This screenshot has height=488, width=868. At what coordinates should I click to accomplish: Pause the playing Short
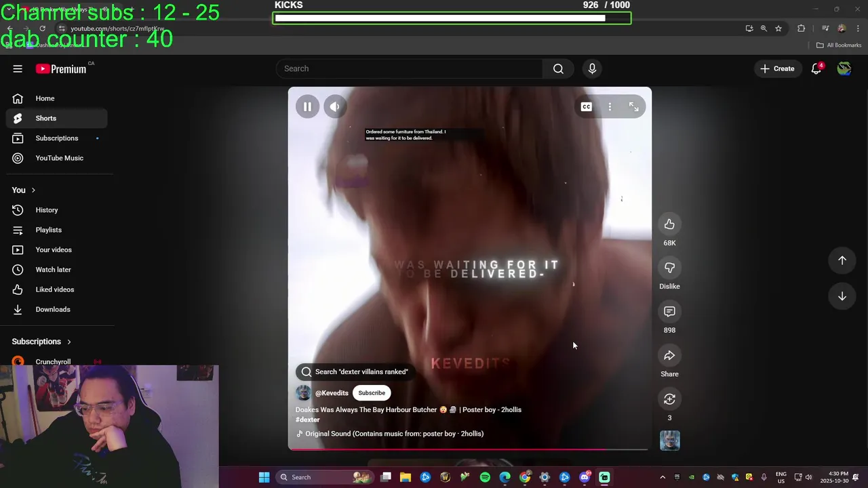(307, 106)
